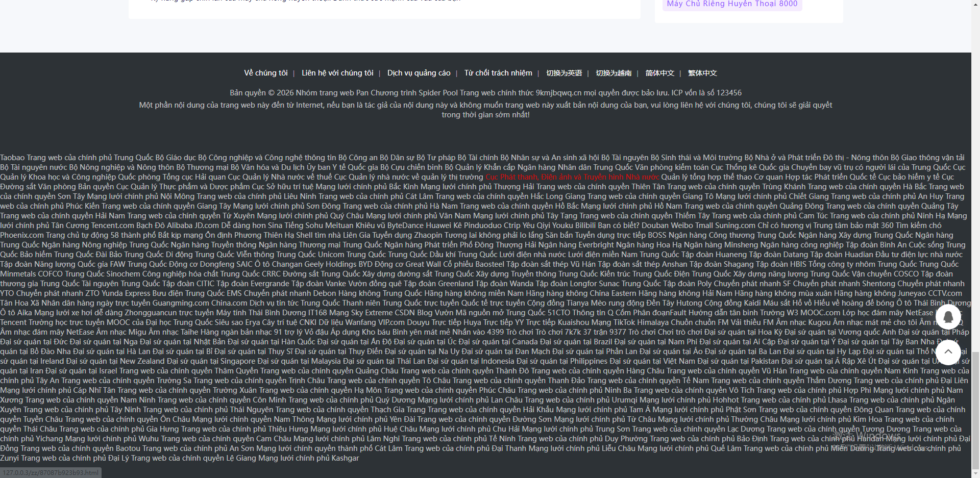Open the Kashgar government network link
980x478 pixels.
click(345, 458)
